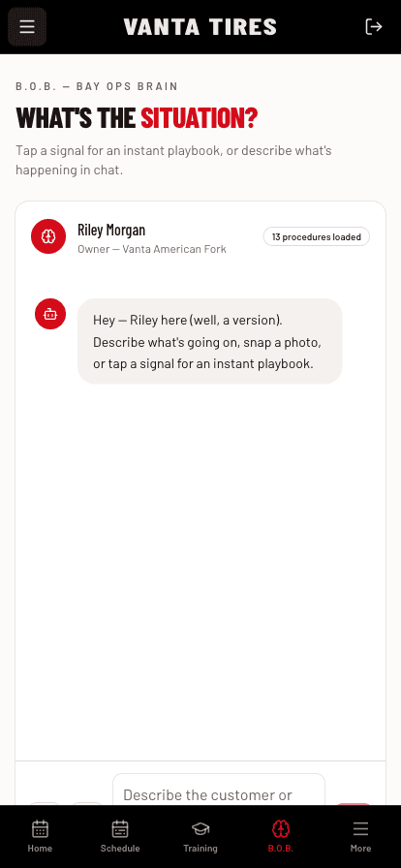Click the 'Hey — Riley here' chat bubble

pyautogui.click(x=210, y=342)
